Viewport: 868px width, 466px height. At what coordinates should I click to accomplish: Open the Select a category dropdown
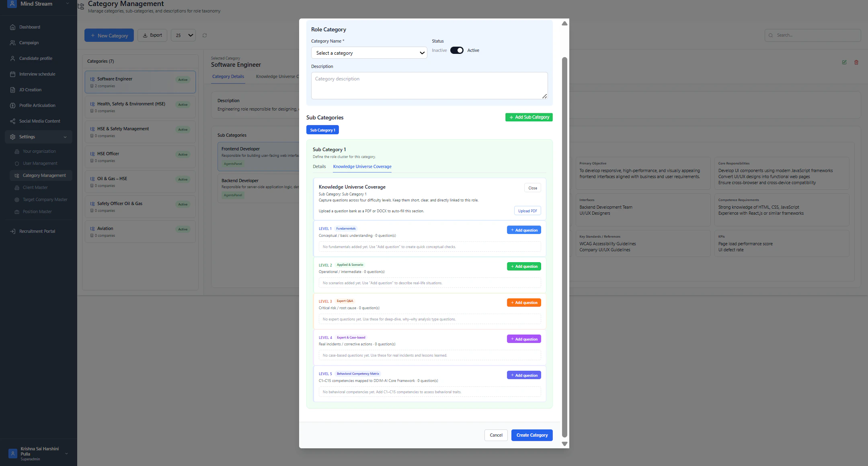coord(369,53)
